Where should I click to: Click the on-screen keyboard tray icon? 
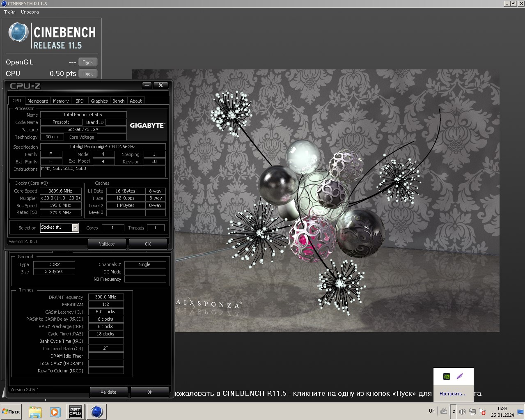pos(444,411)
